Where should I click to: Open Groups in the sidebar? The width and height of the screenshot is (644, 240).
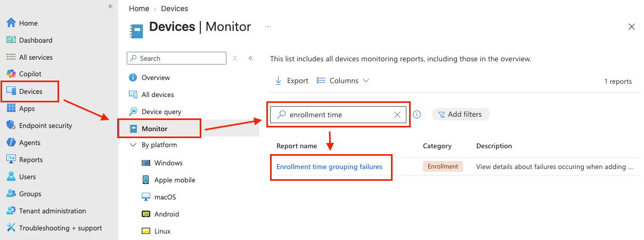pyautogui.click(x=30, y=194)
